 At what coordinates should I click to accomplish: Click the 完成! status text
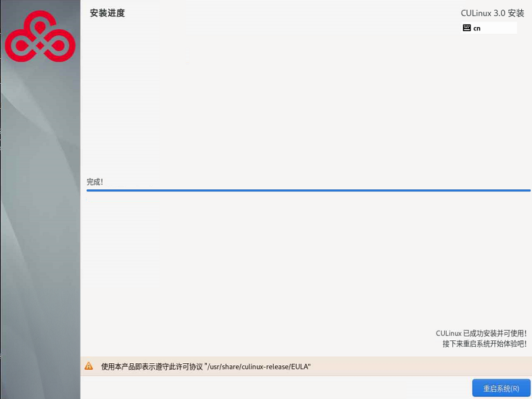click(x=95, y=182)
